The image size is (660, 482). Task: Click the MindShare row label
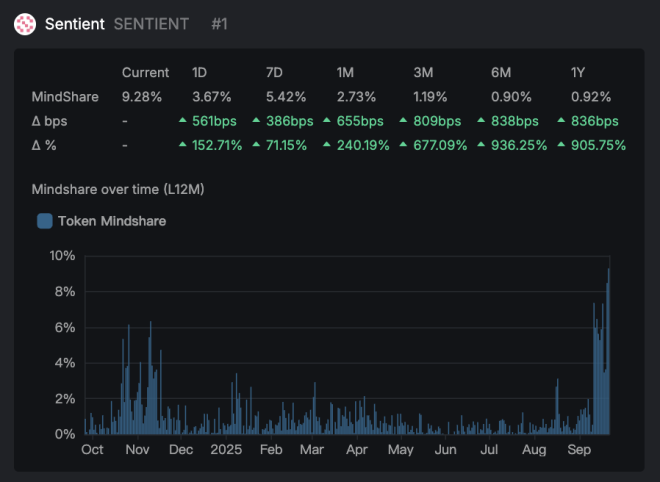point(65,97)
